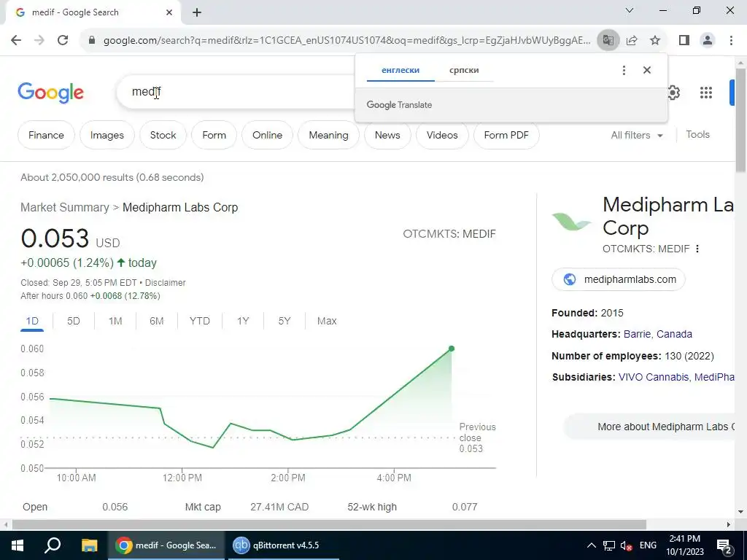Select 1M chart range
This screenshot has width=747, height=560.
tap(115, 321)
